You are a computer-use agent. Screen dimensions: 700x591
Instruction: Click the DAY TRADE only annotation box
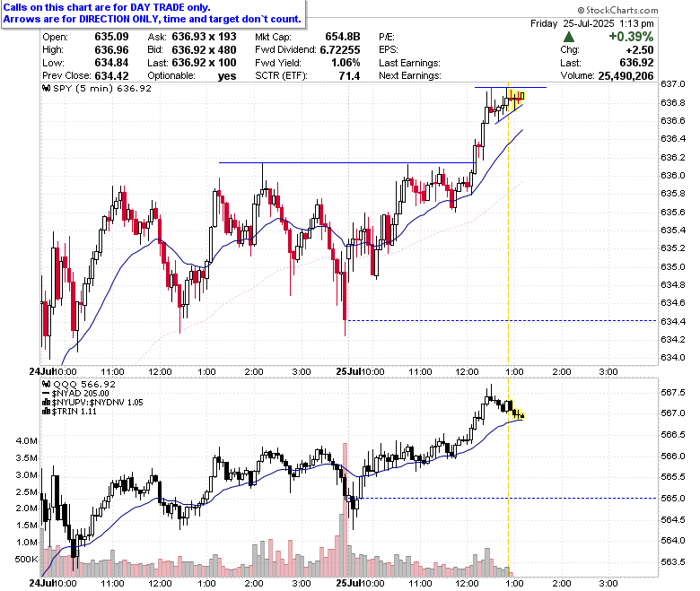pos(153,13)
